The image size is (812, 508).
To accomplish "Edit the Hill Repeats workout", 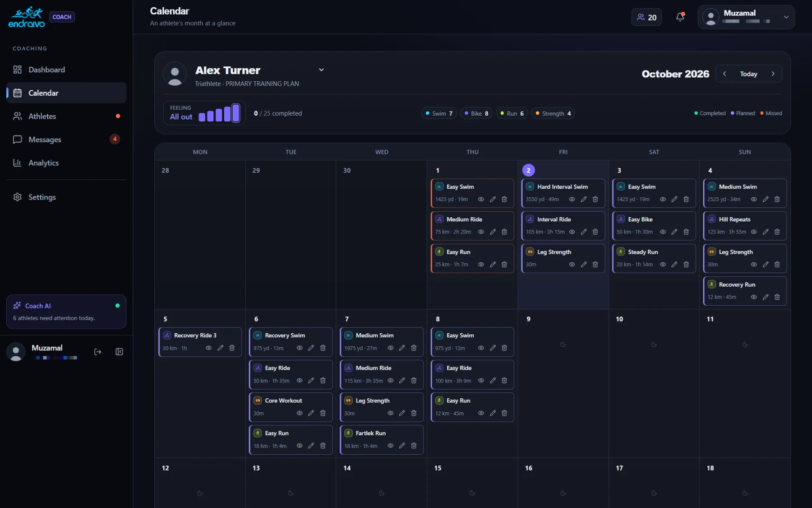I will 766,232.
